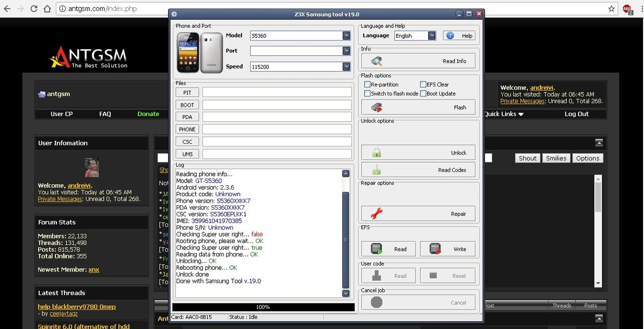644x329 pixels.
Task: Click Log Out in forum navbar
Action: point(577,114)
